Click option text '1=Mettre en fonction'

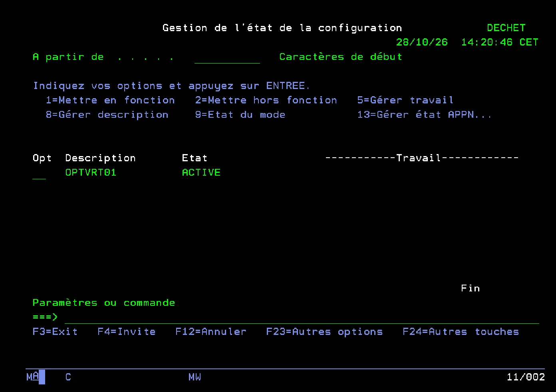click(x=110, y=100)
